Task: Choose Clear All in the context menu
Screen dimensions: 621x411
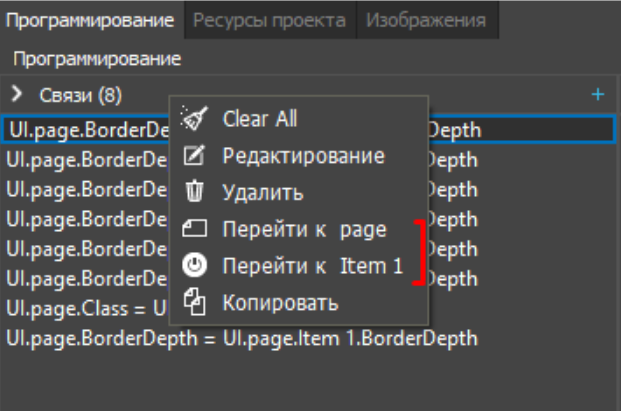Action: (299, 118)
